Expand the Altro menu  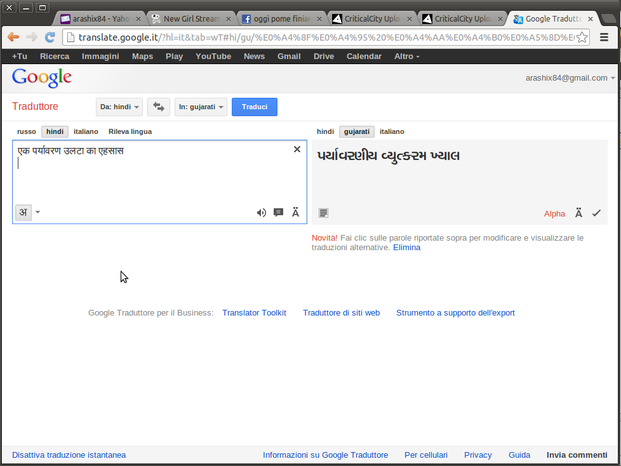pyautogui.click(x=406, y=56)
